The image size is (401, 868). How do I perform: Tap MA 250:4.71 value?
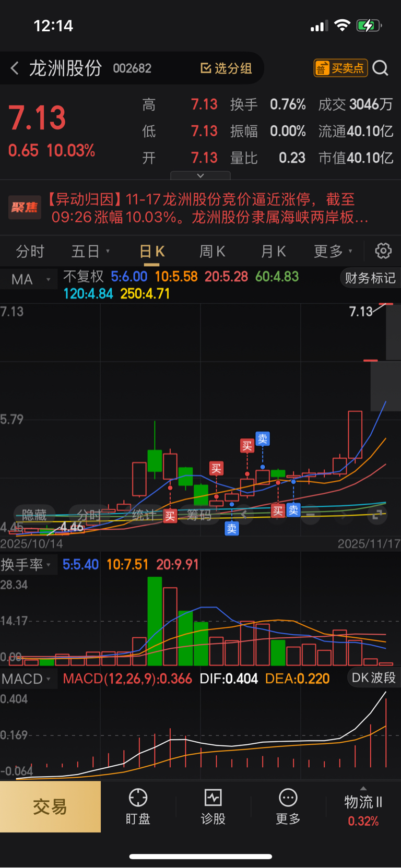tap(145, 294)
